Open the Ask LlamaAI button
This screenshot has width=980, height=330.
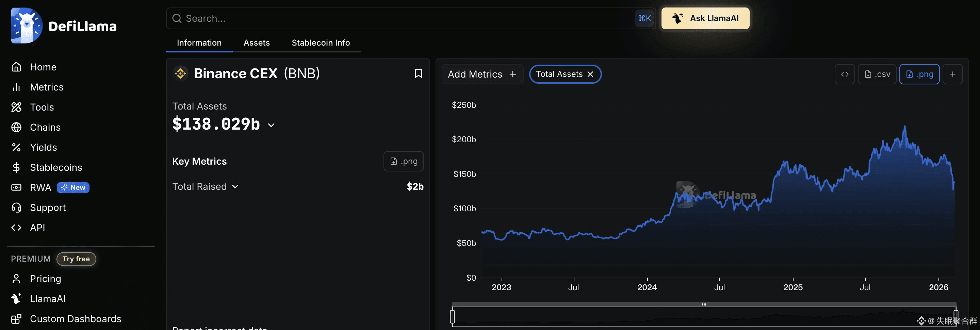705,18
